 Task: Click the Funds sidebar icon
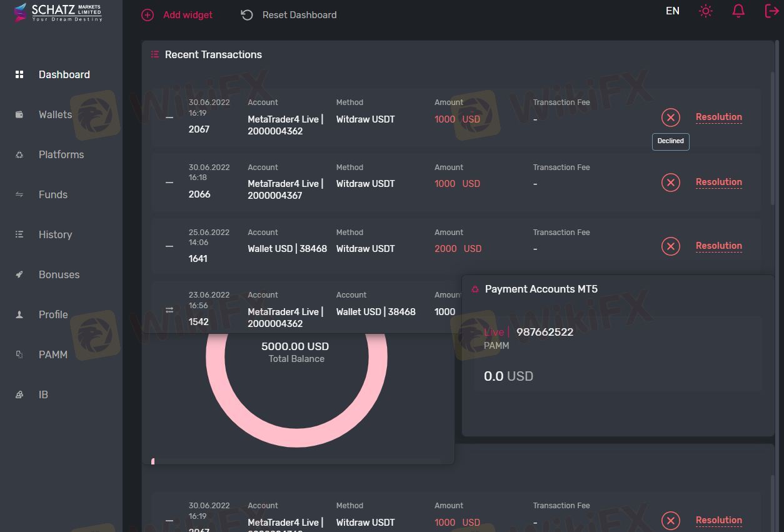pos(19,194)
